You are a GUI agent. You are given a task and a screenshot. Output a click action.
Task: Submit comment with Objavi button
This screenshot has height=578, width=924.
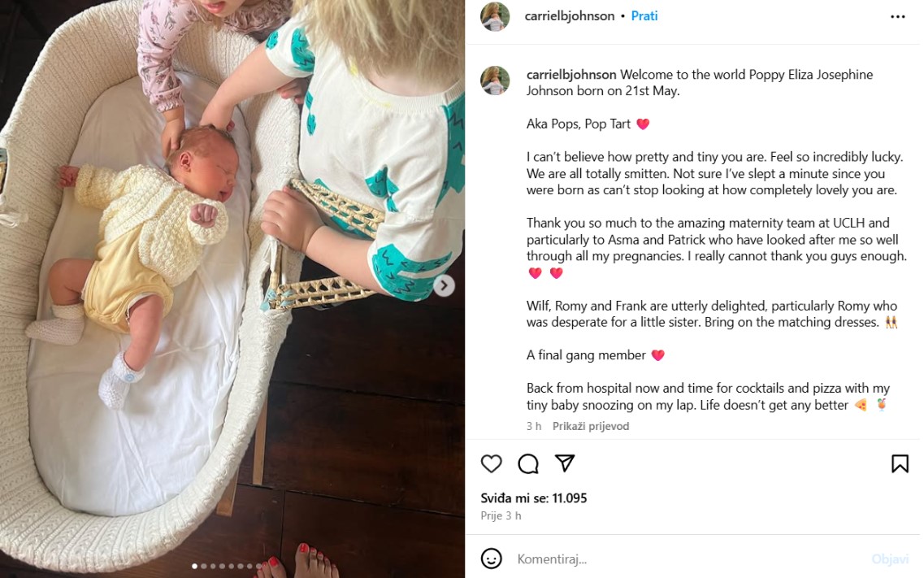(890, 558)
